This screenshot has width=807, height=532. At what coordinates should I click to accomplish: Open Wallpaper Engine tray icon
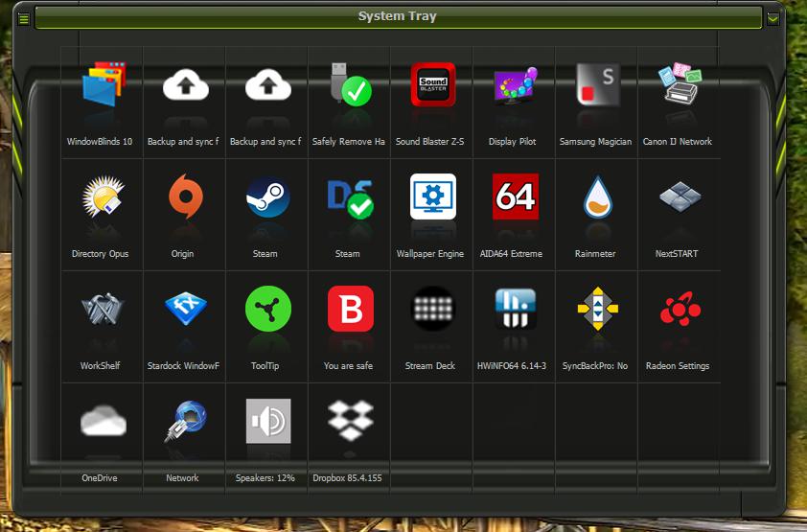click(432, 197)
